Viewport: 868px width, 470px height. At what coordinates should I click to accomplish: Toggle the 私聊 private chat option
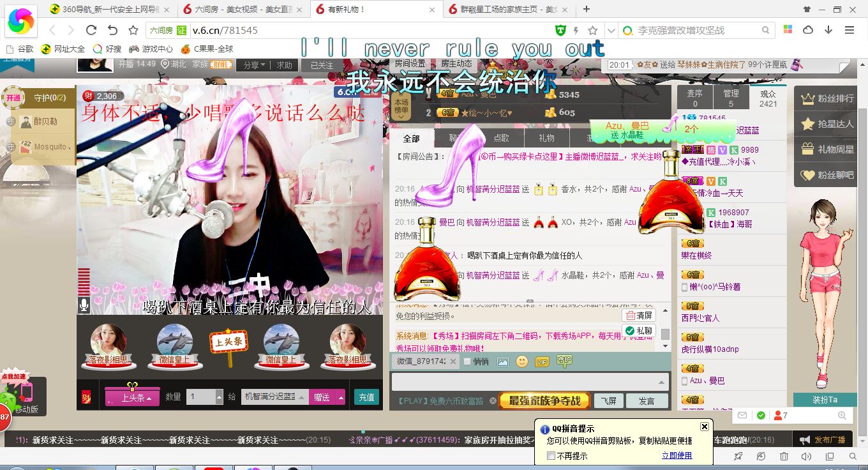click(x=638, y=330)
